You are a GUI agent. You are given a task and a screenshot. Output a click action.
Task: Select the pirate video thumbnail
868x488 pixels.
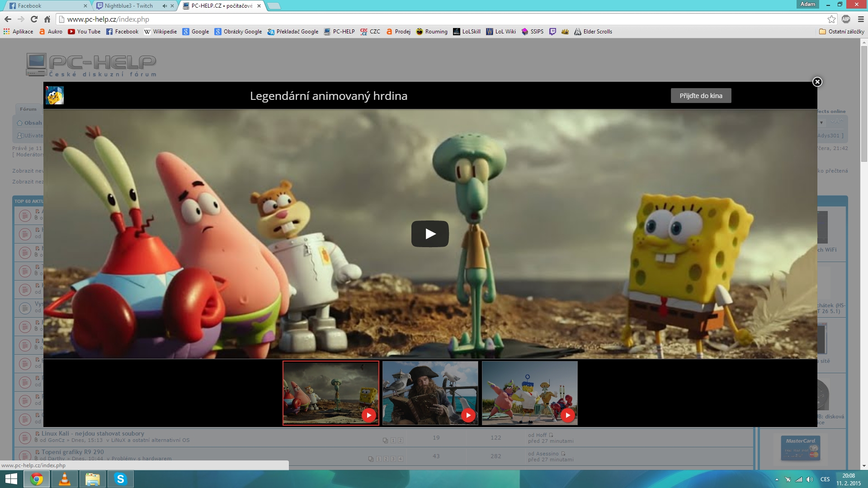coord(430,393)
